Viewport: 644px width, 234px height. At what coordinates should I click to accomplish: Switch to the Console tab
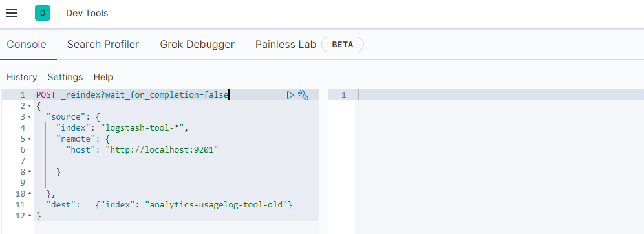pyautogui.click(x=27, y=45)
